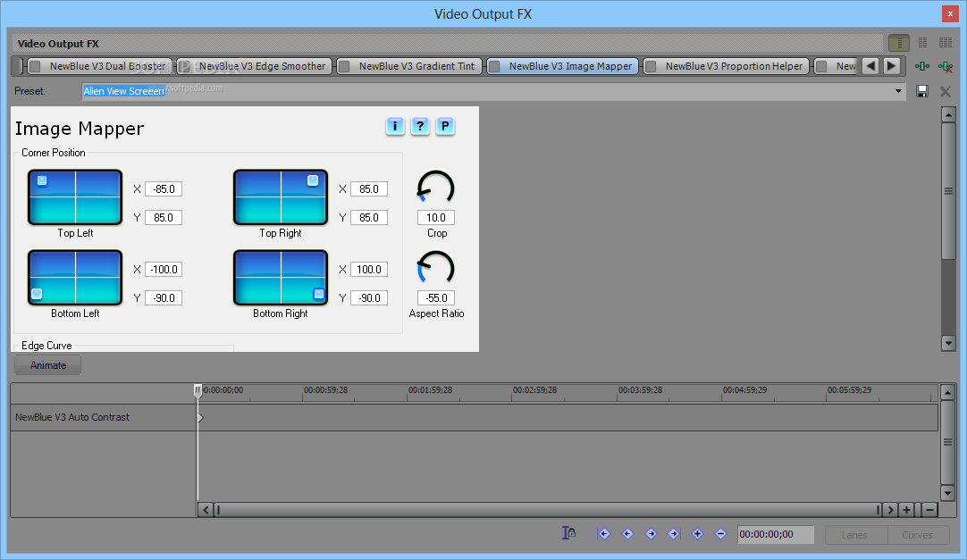Open the Preset dropdown arrow
The height and width of the screenshot is (560, 967).
(x=898, y=91)
